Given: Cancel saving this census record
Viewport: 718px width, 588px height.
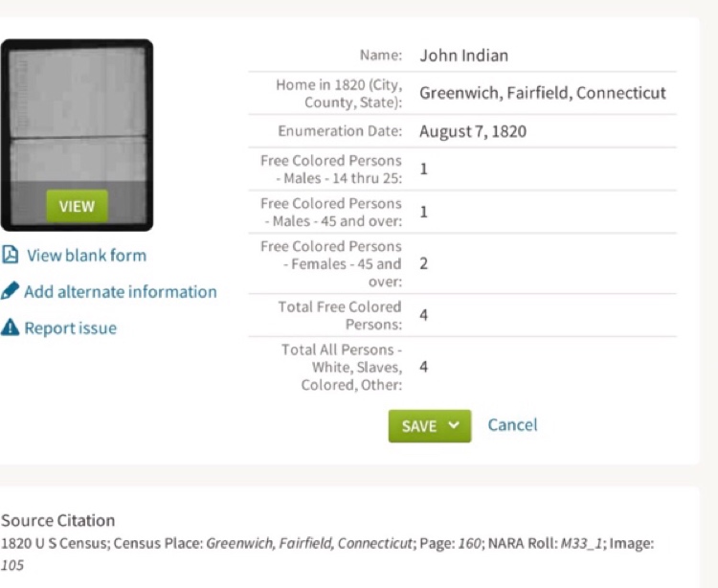Looking at the screenshot, I should tap(512, 424).
